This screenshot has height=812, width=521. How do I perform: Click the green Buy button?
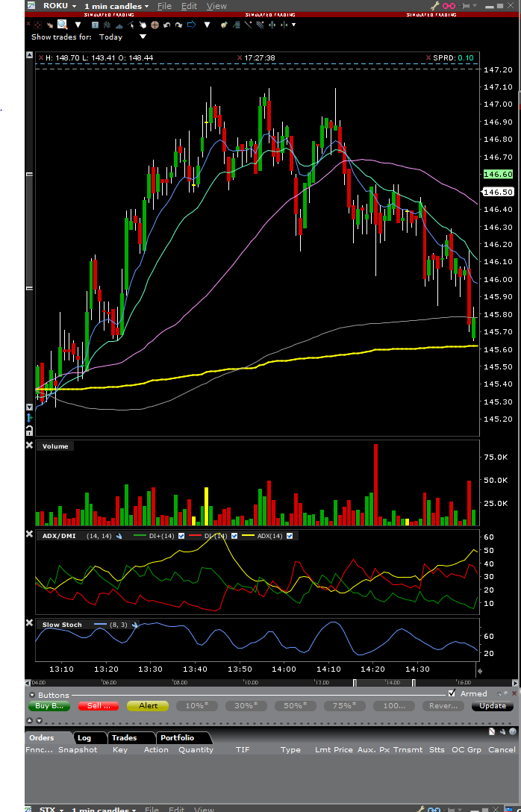click(x=49, y=706)
